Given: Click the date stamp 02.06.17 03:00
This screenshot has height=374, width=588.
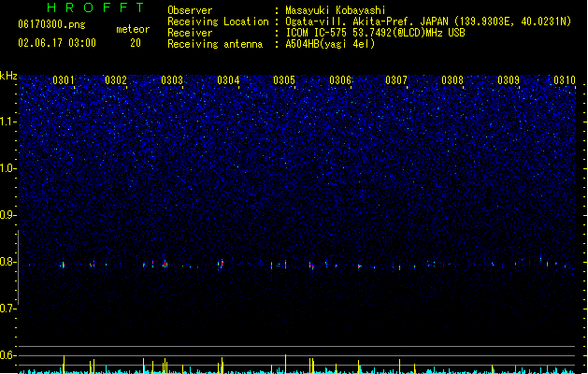Looking at the screenshot, I should coord(57,43).
